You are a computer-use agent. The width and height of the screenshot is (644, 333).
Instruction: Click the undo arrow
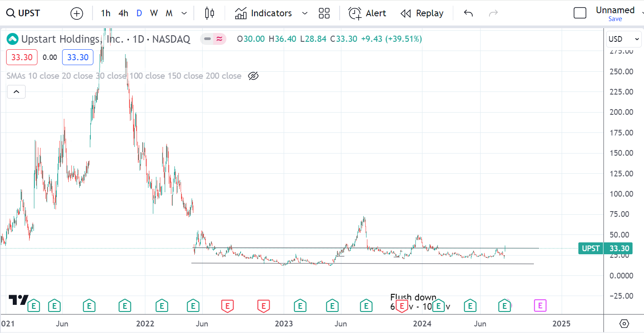coord(468,13)
